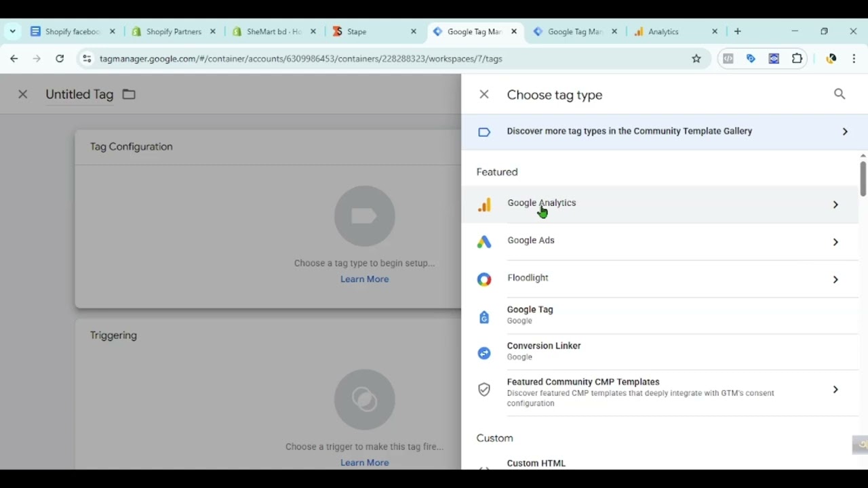Open the Chrome tab search dropdown
868x488 pixels.
click(12, 31)
